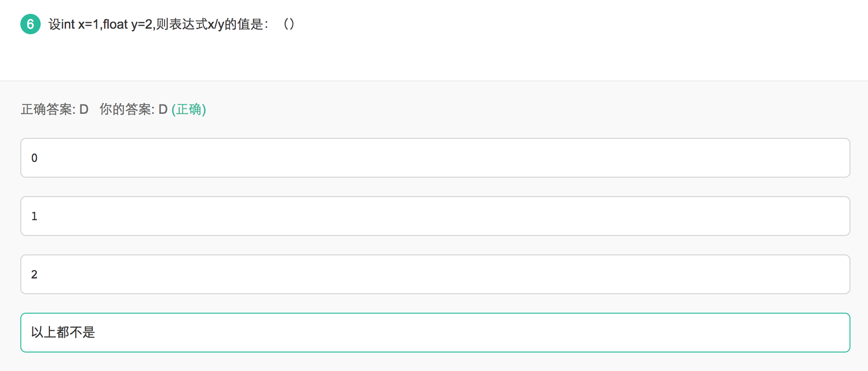
Task: Click 'int x=1' in the question
Action: 80,24
